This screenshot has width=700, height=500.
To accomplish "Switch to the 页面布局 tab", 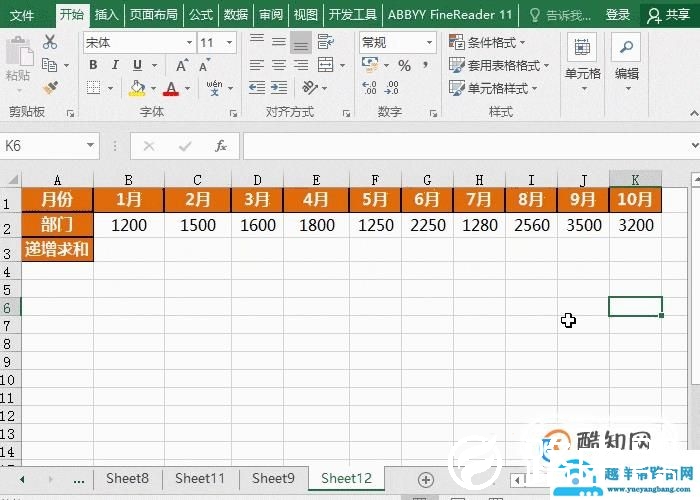I will pos(154,15).
